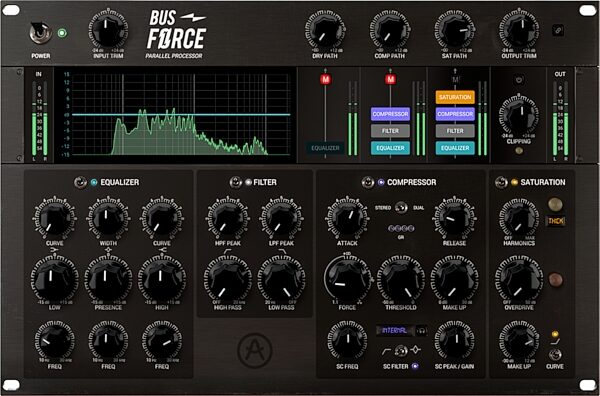Click the round button next to Harmonics
This screenshot has width=600, height=396.
[555, 204]
